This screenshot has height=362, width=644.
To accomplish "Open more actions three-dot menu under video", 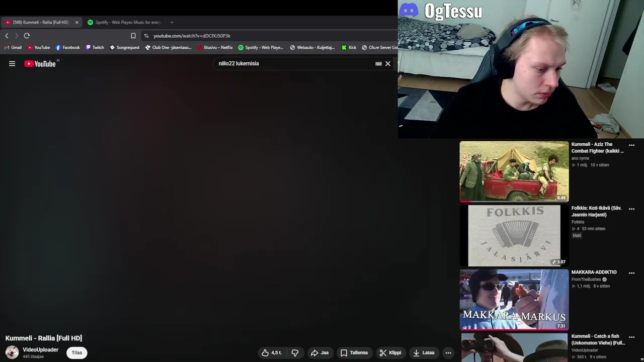I will point(448,353).
